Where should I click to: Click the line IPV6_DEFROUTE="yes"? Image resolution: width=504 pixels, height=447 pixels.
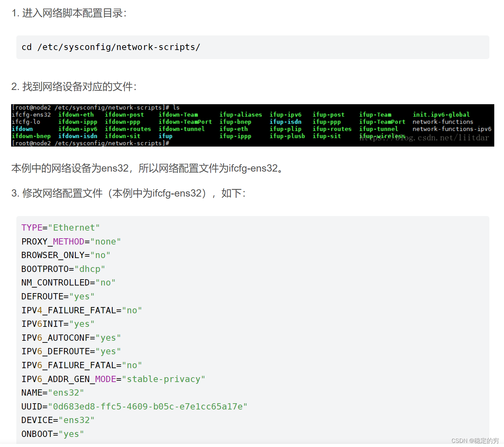tap(71, 351)
